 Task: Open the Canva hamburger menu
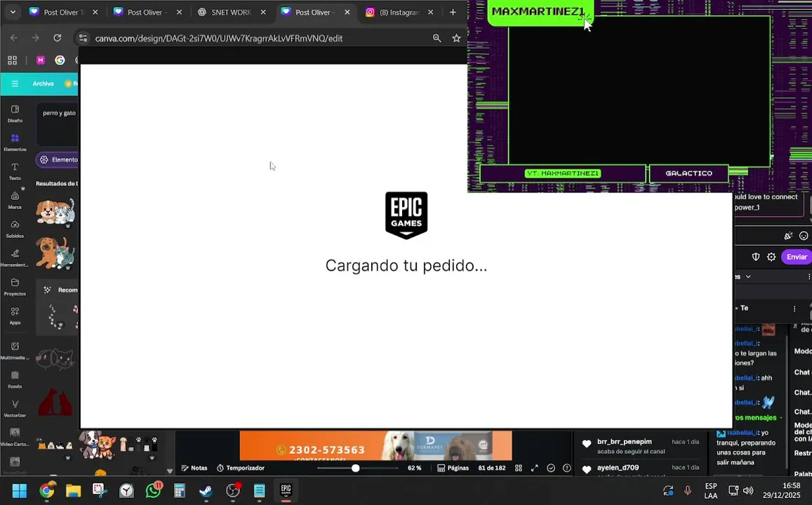click(x=15, y=84)
